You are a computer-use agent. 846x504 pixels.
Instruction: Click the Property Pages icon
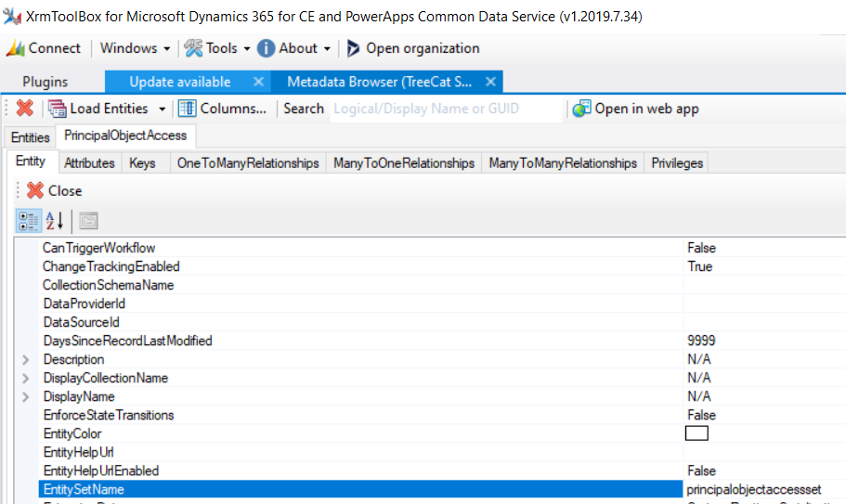coord(88,221)
